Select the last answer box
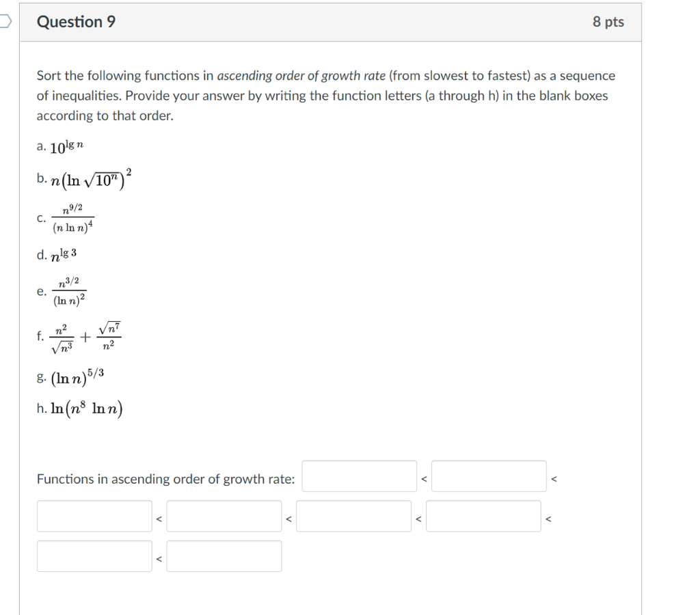 coord(224,556)
